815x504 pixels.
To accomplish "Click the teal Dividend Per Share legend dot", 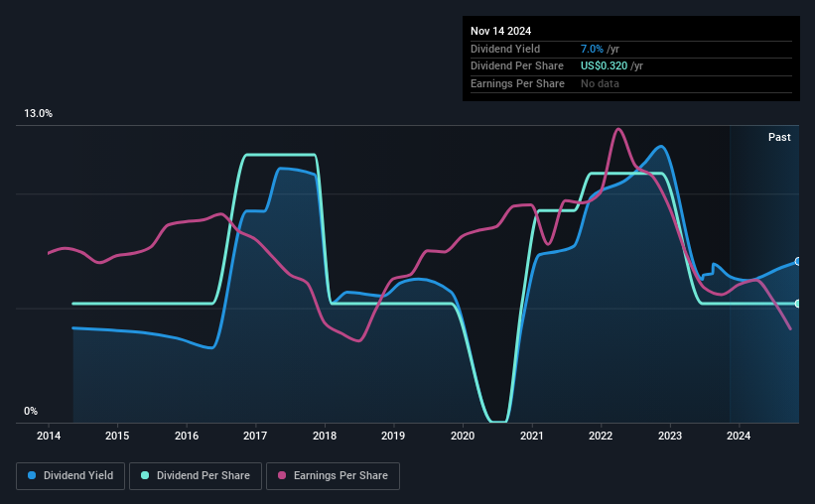I will pos(145,475).
